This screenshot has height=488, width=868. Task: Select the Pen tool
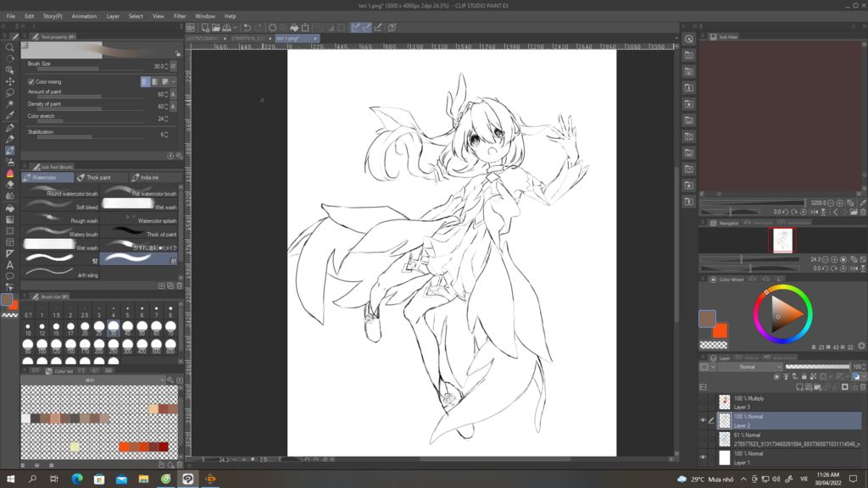(x=10, y=128)
